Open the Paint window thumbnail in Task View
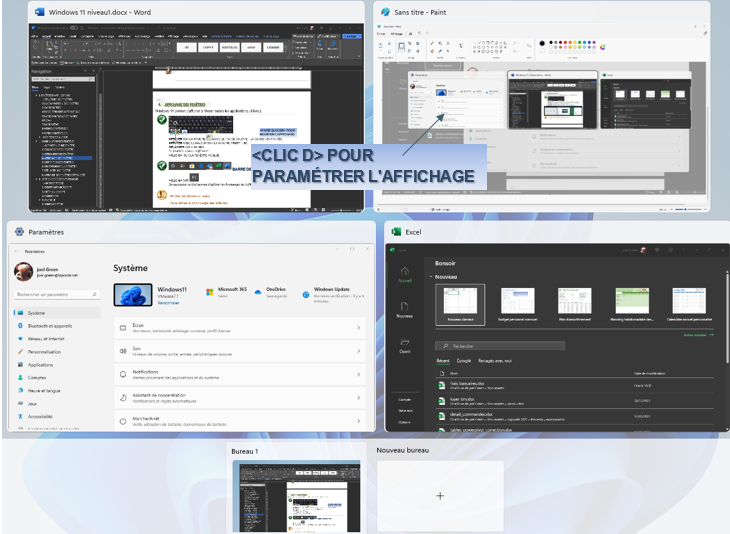This screenshot has width=730, height=534. click(x=541, y=118)
